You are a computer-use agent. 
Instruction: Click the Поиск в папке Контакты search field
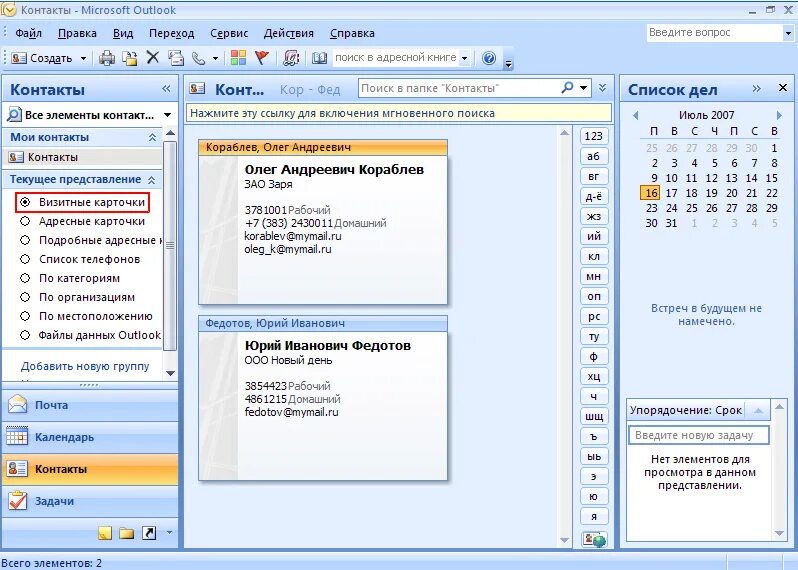pyautogui.click(x=458, y=88)
